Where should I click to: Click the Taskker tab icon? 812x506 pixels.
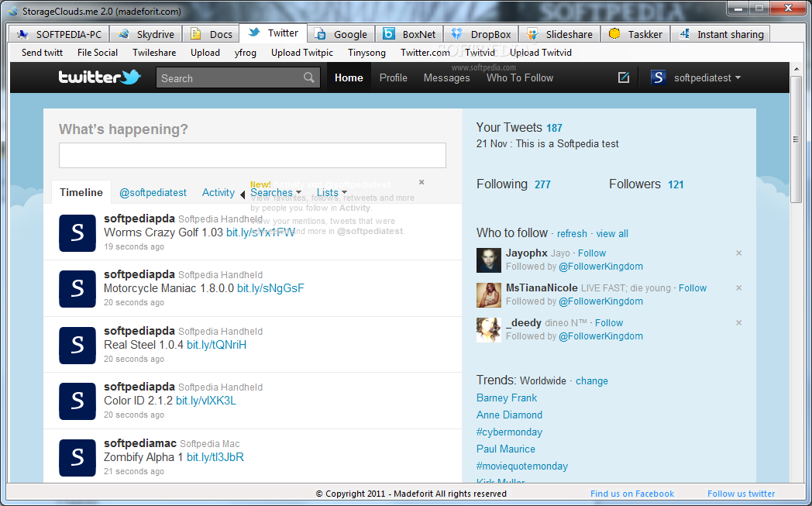[614, 34]
